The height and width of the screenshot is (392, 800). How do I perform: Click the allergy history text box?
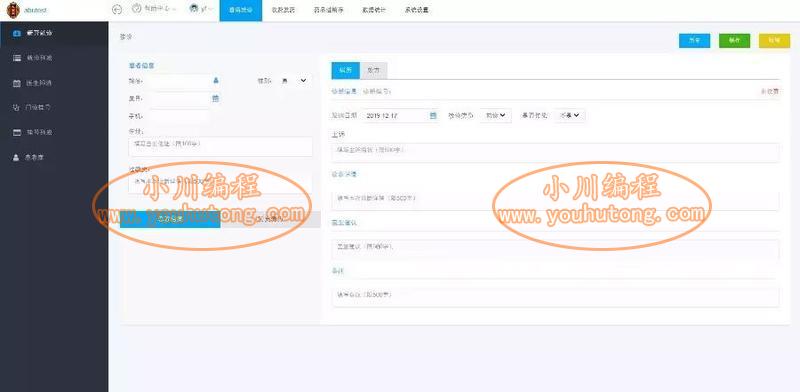coord(220,183)
